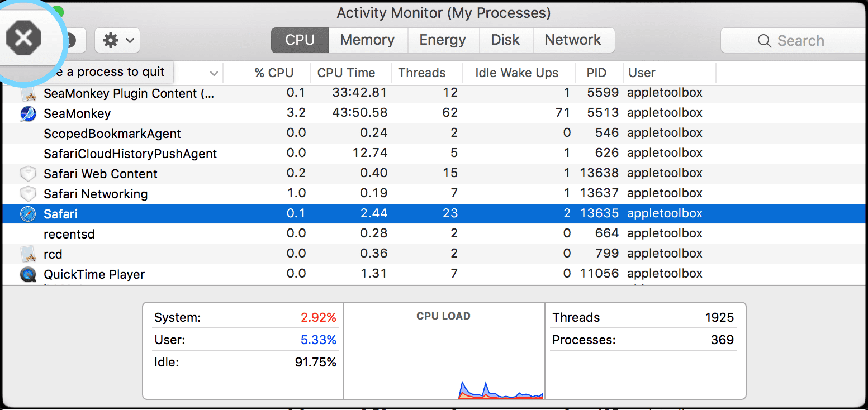Viewport: 868px width, 410px height.
Task: Select the Safari compass icon row
Action: [x=28, y=214]
